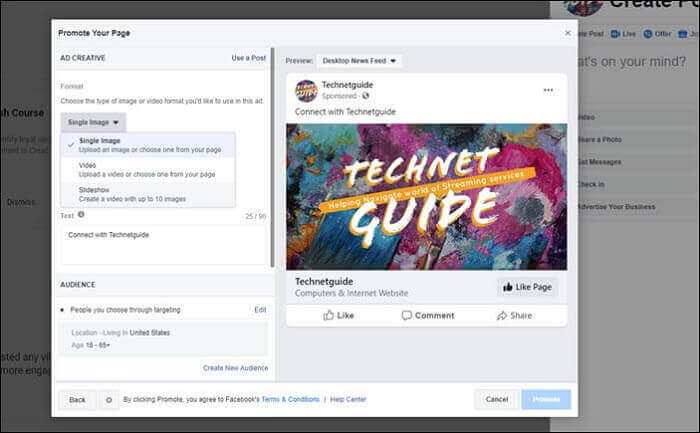Click the Text info icon
The image size is (700, 433).
point(81,214)
